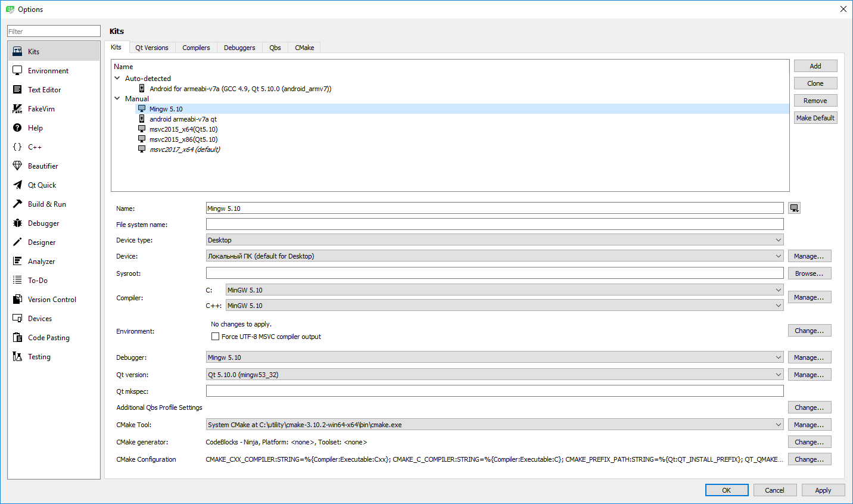Open the Qt version dropdown
Image resolution: width=853 pixels, height=504 pixels.
494,375
